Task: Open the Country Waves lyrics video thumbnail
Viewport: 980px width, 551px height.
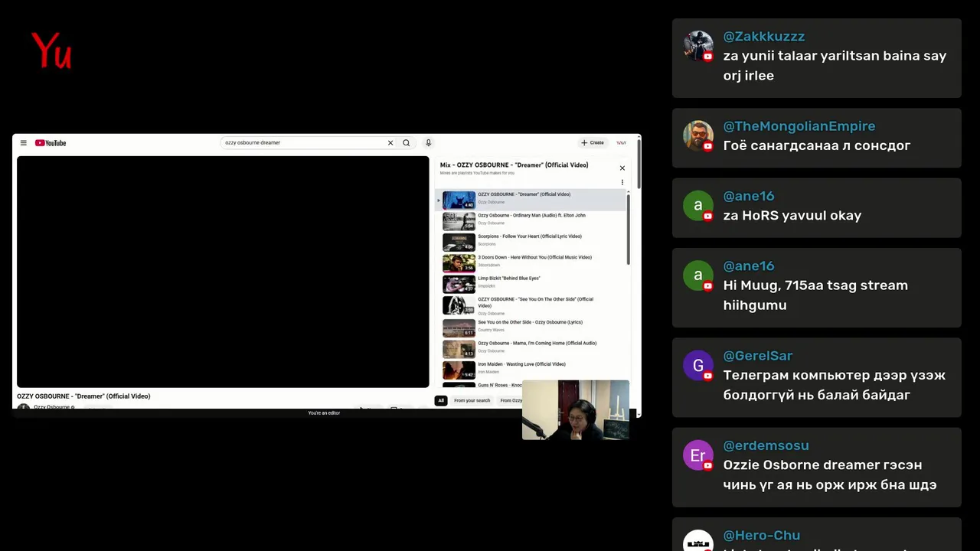Action: pyautogui.click(x=459, y=328)
